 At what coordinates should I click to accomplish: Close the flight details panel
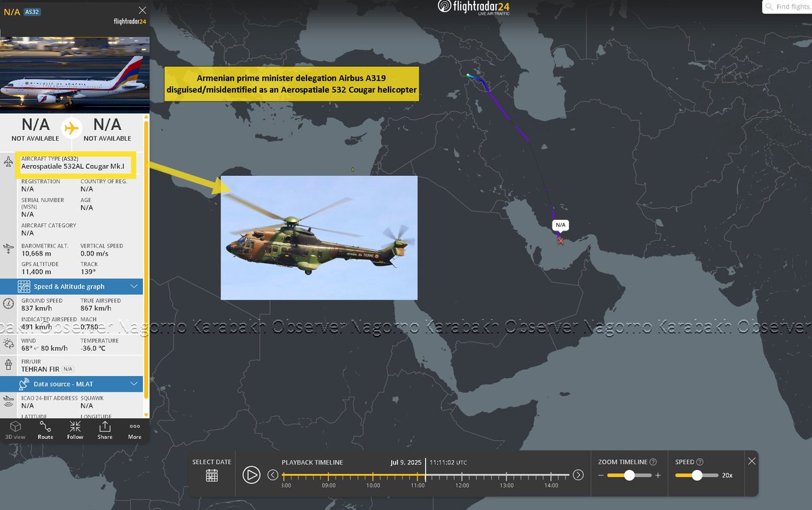[141, 10]
